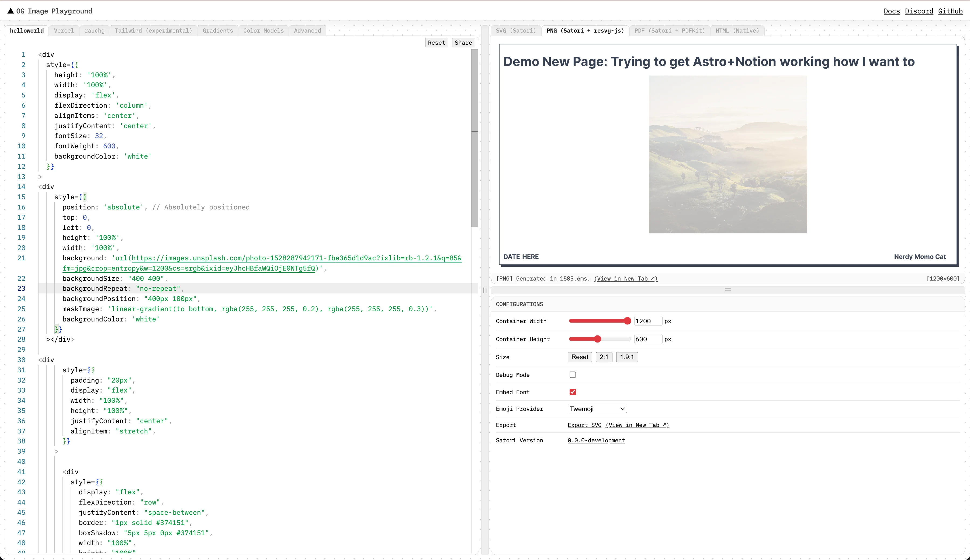Screen dimensions: 970x560
Task: Set size ratio to 2:1
Action: [604, 357]
